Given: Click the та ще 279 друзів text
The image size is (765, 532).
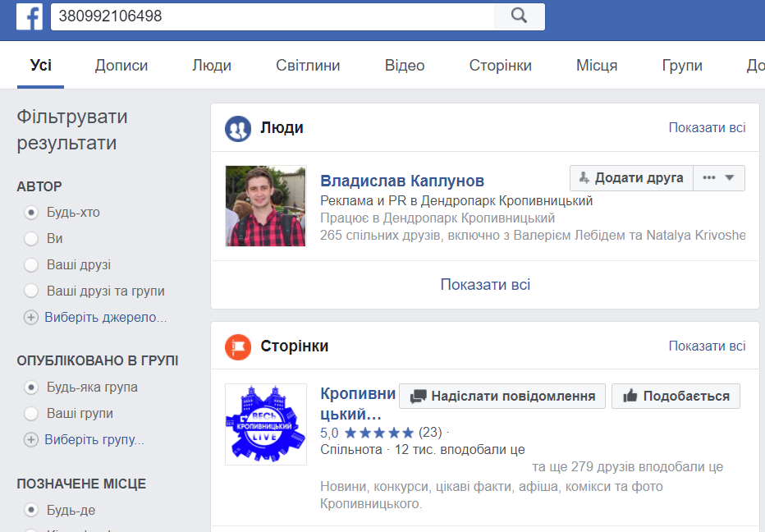Looking at the screenshot, I should [x=627, y=467].
